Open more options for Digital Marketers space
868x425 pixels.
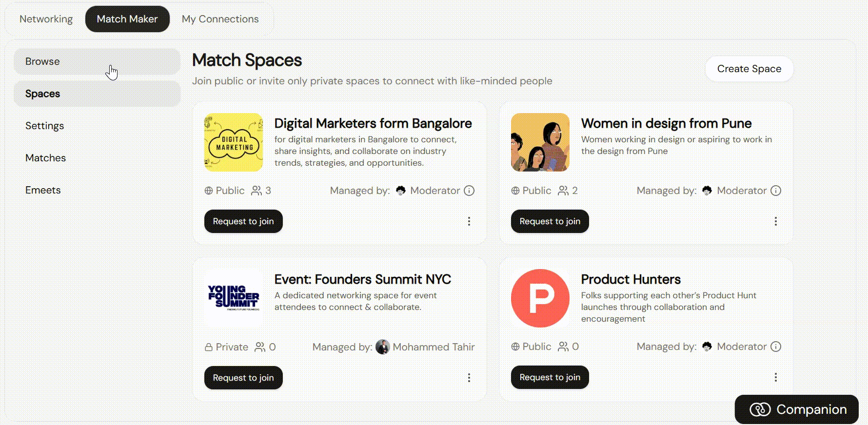point(469,221)
